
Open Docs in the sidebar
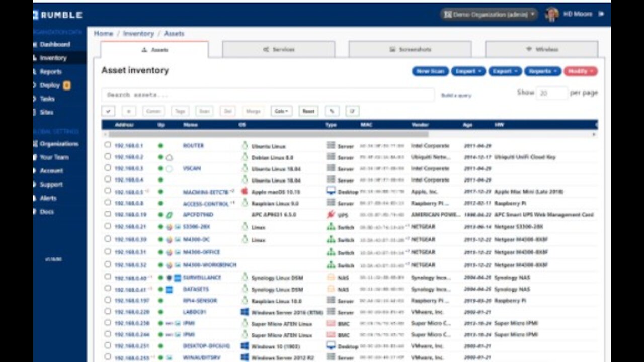47,212
